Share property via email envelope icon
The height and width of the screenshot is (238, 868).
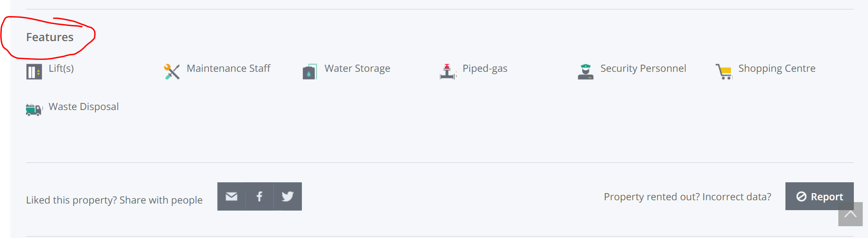pos(231,196)
